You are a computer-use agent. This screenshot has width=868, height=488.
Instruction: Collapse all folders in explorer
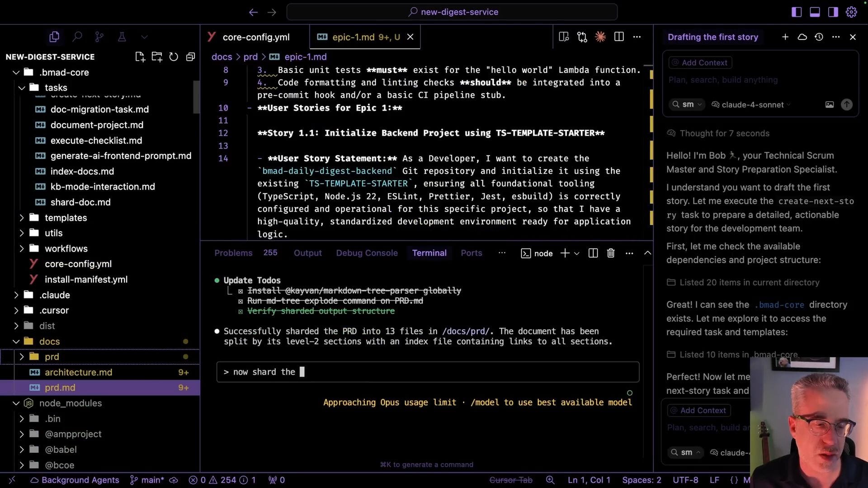[x=190, y=57]
